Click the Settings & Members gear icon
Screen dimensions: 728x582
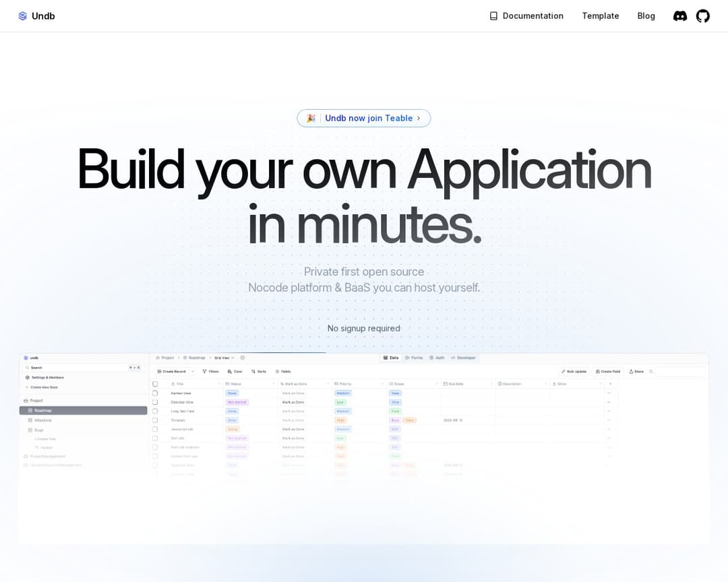(27, 377)
